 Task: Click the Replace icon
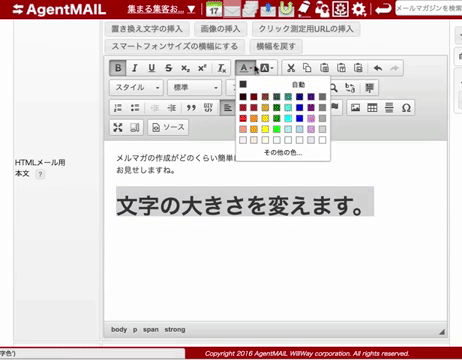tap(350, 88)
